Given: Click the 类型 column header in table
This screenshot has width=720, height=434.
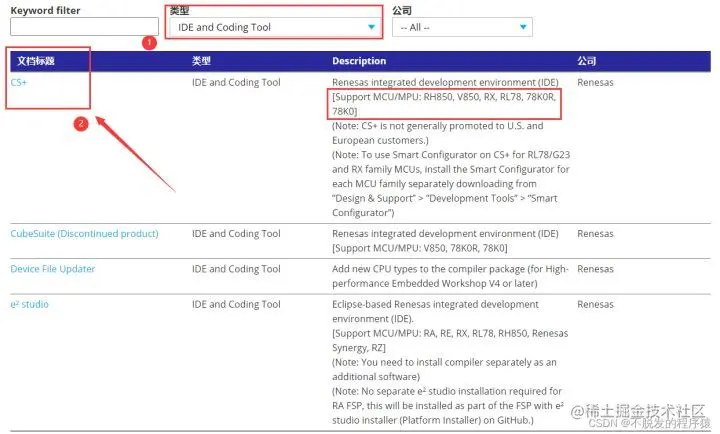Looking at the screenshot, I should coord(201,61).
